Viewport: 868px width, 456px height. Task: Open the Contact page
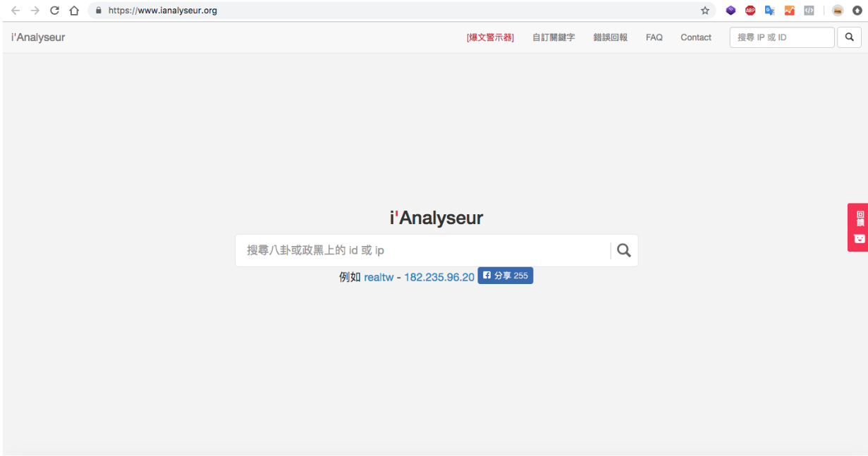point(696,37)
